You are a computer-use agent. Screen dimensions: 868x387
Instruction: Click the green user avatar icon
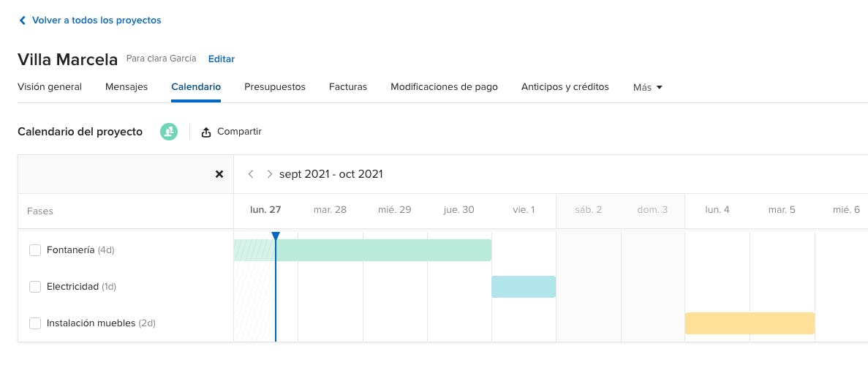pyautogui.click(x=169, y=132)
